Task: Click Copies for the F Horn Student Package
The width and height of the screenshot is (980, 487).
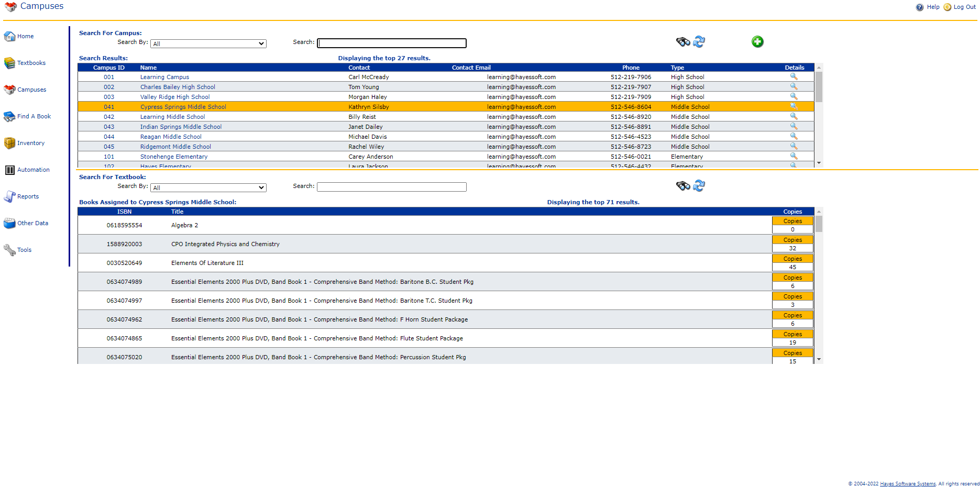Action: click(792, 315)
